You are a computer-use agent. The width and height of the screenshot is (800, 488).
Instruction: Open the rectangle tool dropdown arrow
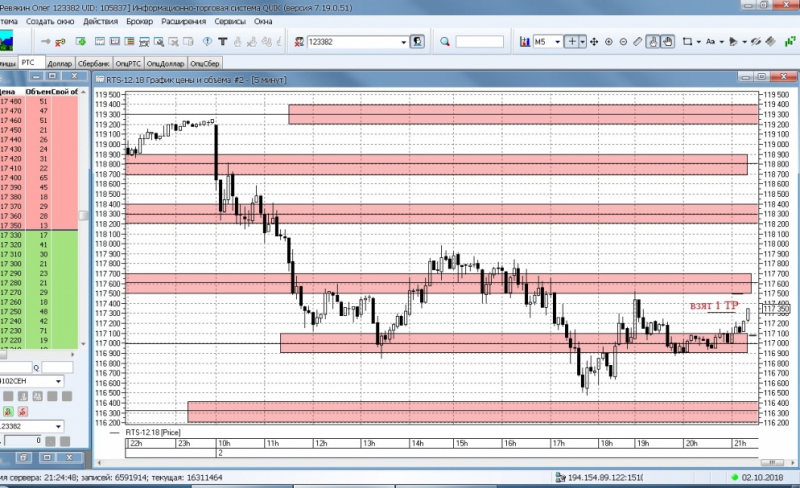pyautogui.click(x=698, y=42)
